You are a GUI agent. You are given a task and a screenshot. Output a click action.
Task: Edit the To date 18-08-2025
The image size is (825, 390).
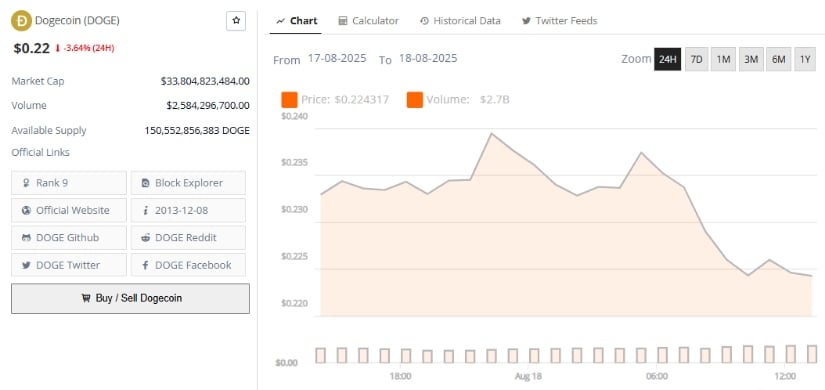pos(428,58)
